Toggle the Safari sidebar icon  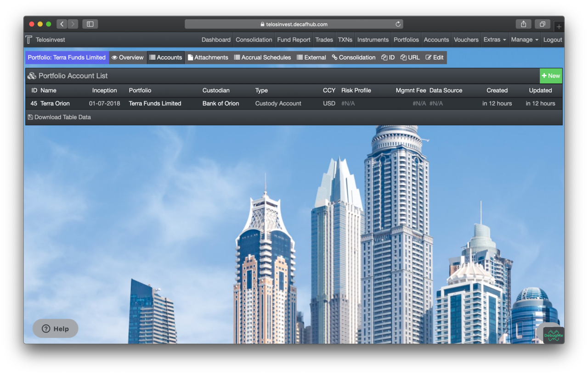click(x=90, y=24)
